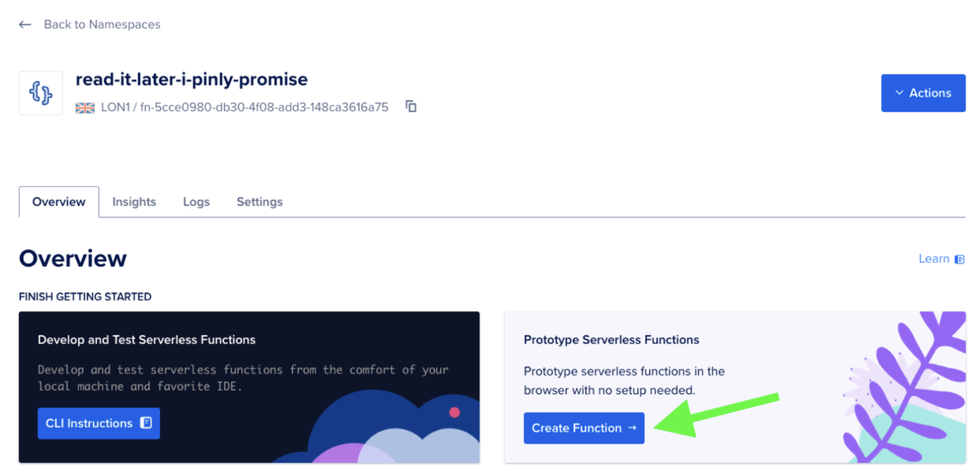Open the Learn link
980x473 pixels.
click(933, 258)
